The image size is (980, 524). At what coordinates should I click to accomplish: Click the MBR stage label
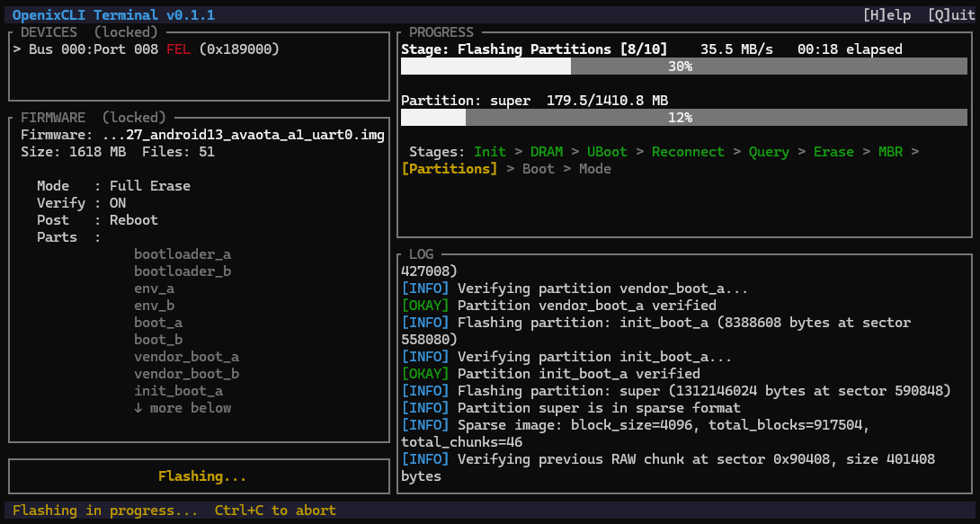pos(890,152)
